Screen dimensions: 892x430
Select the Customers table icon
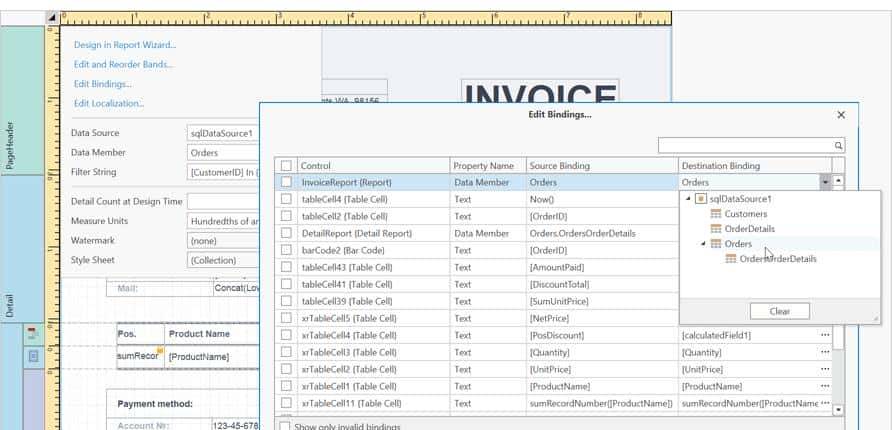coord(716,214)
